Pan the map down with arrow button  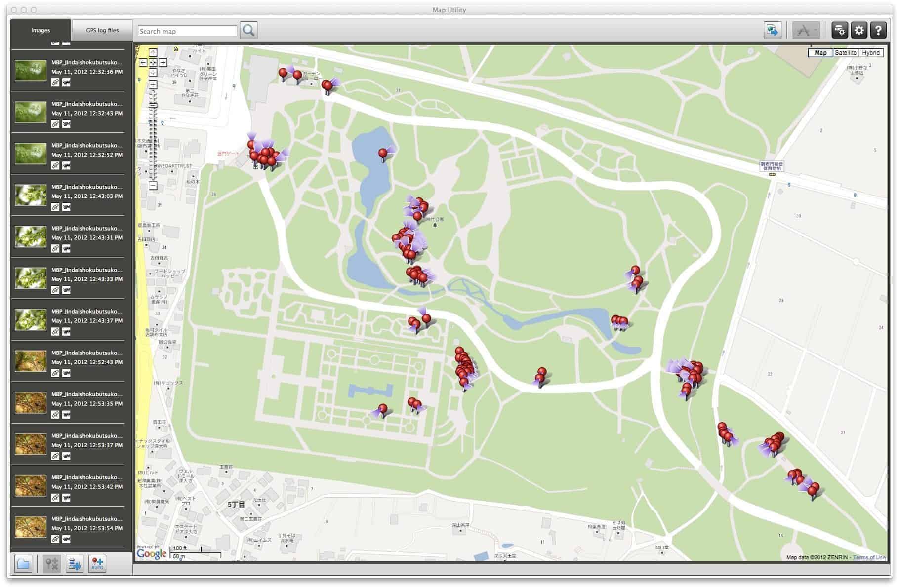[x=153, y=73]
